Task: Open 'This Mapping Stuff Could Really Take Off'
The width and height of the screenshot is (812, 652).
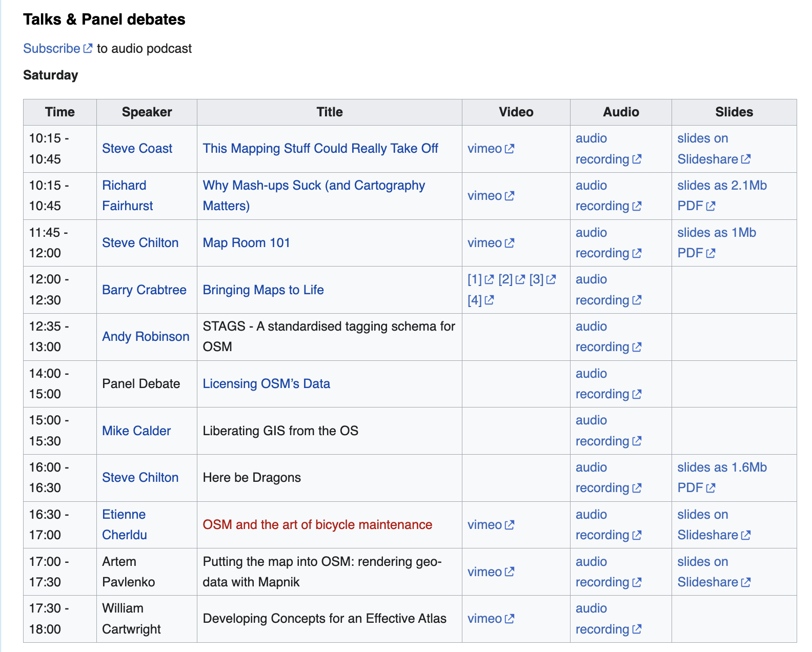Action: point(320,149)
